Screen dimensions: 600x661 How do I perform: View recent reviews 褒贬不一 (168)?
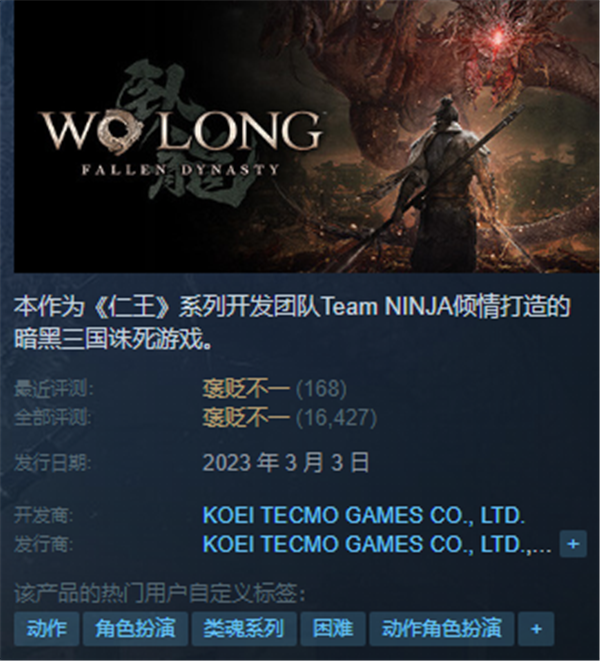tap(274, 389)
